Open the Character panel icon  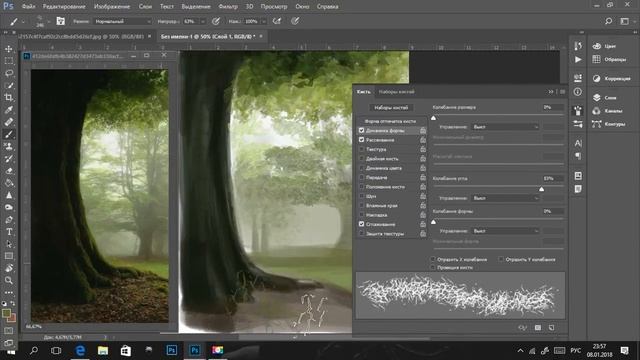click(578, 143)
